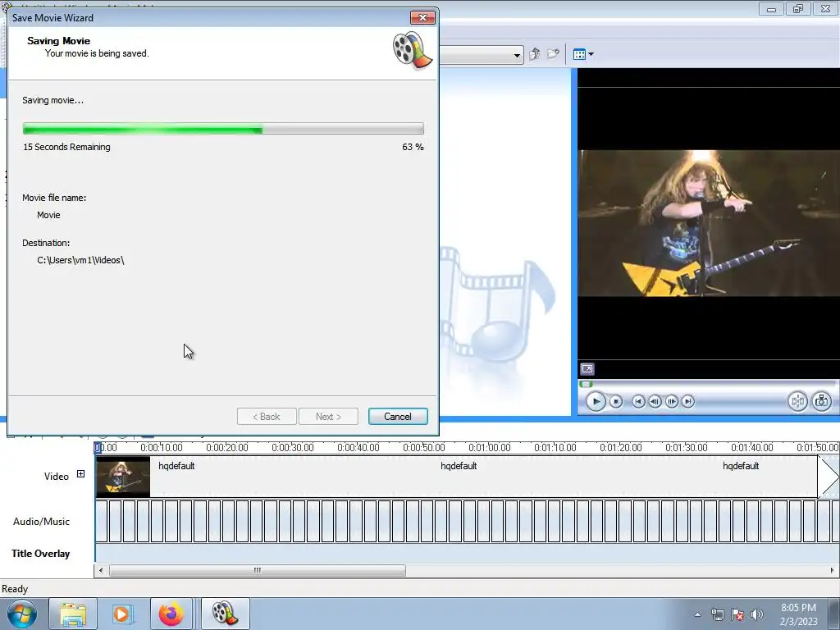Click the saving progress bar
Image resolution: width=840 pixels, height=630 pixels.
click(x=223, y=129)
